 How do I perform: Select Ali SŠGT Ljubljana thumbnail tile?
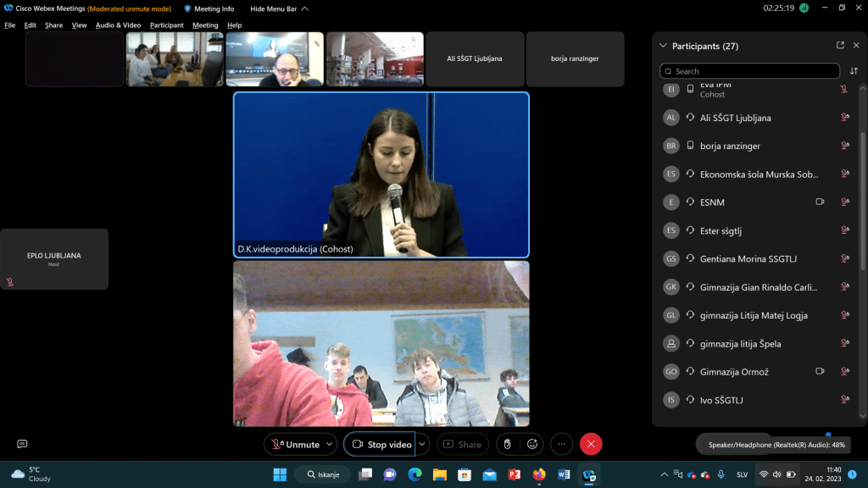click(475, 58)
